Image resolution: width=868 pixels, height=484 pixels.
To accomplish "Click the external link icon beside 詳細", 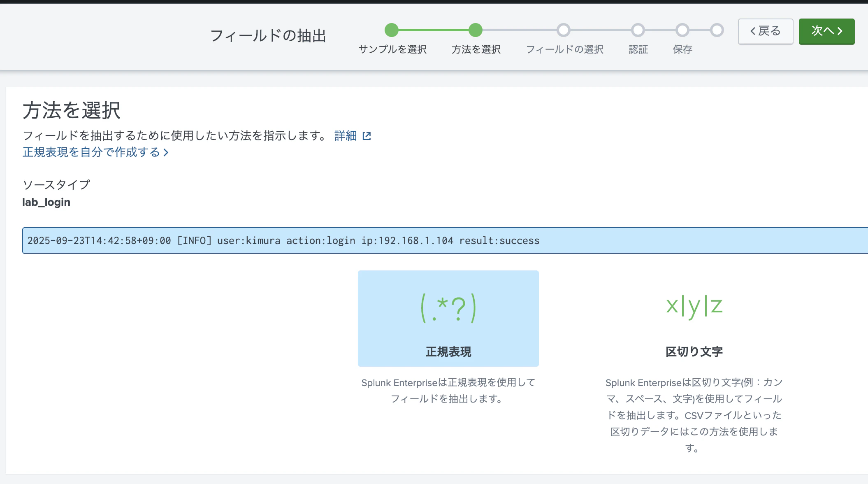I will tap(367, 136).
